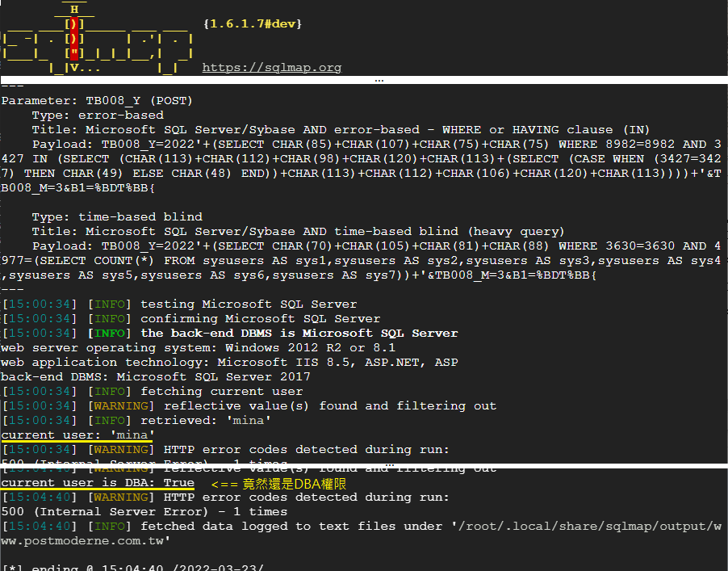Screen dimensions: 728x571
Task: Click the 'web server operating system: Windows 2012 R2 or 8.1' line
Action: coord(199,347)
